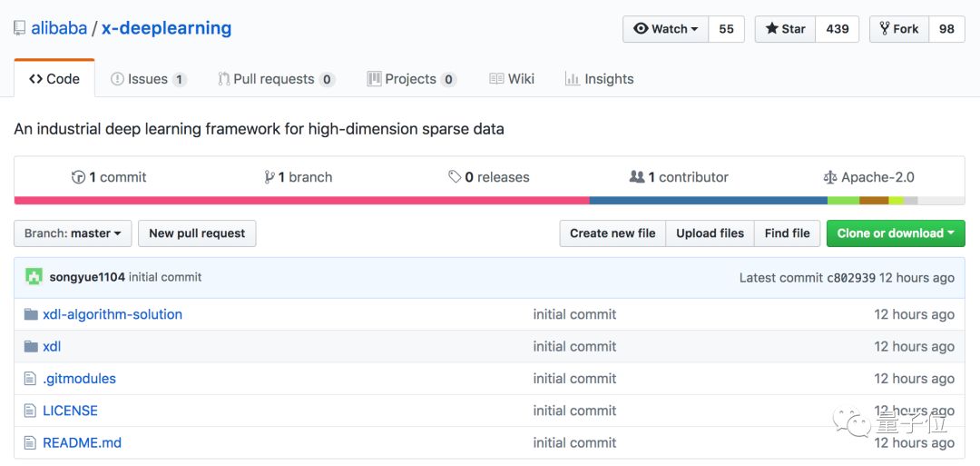Click Find file button
Viewport: 980px width, 466px height.
click(788, 233)
